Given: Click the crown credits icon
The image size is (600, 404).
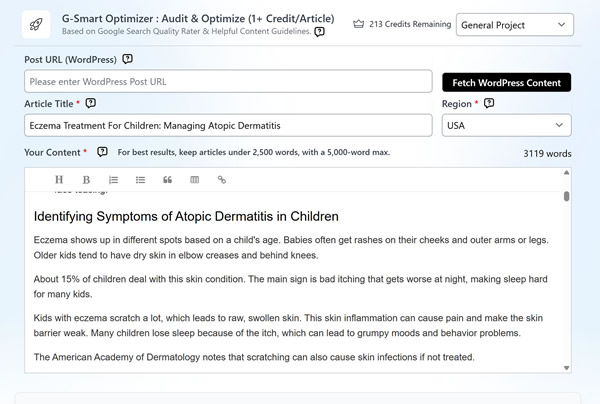Looking at the screenshot, I should tap(359, 24).
